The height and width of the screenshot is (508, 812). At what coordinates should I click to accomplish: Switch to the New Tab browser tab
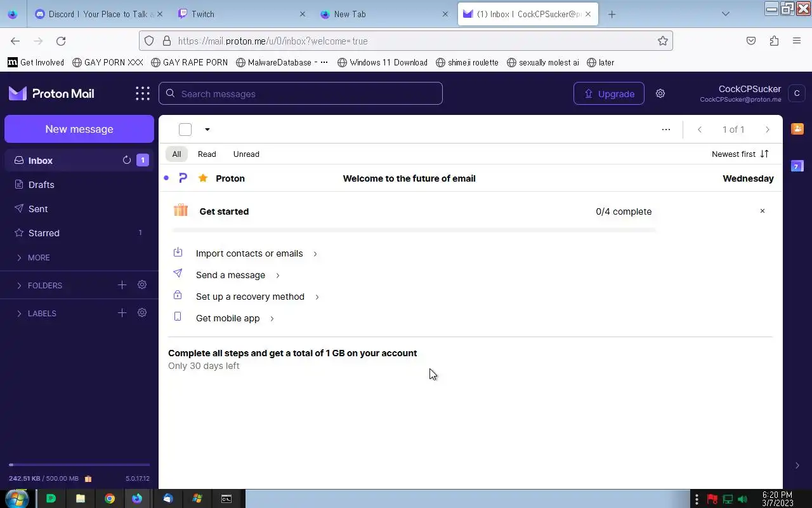click(x=384, y=14)
